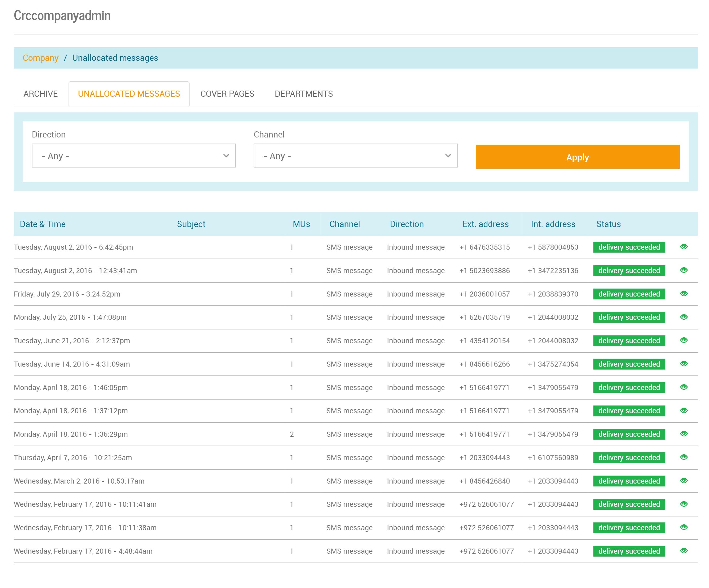View the June 14, 2016 message details
Image resolution: width=709 pixels, height=588 pixels.
[x=684, y=364]
